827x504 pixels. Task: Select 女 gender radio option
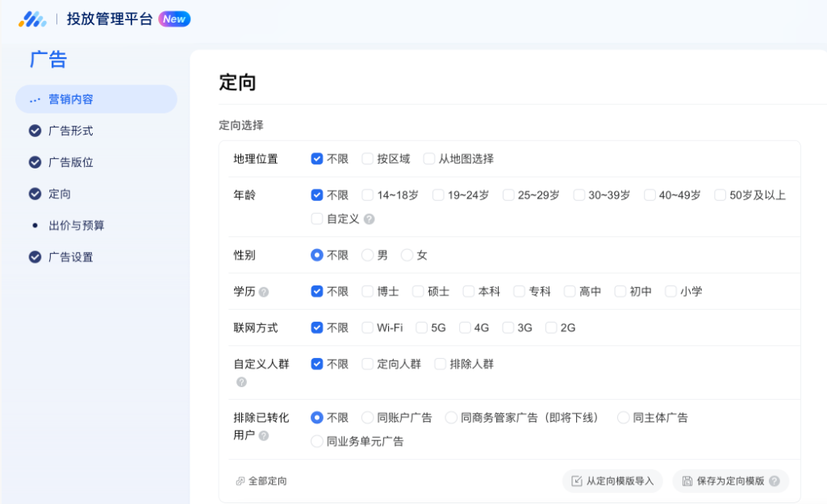point(408,255)
